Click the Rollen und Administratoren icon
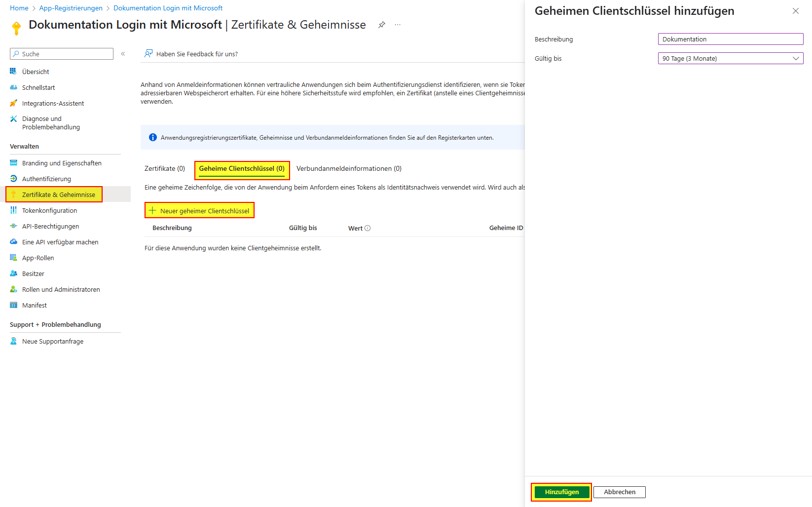Image resolution: width=812 pixels, height=507 pixels. tap(13, 289)
